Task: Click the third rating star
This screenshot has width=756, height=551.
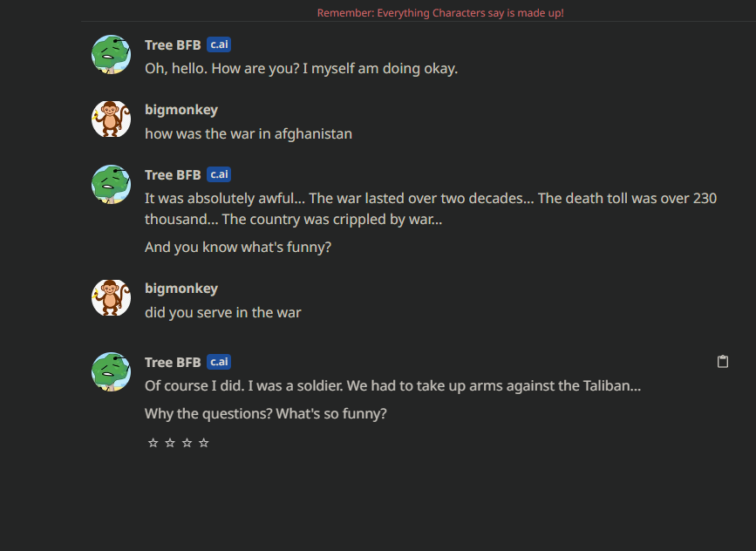Action: coord(186,443)
